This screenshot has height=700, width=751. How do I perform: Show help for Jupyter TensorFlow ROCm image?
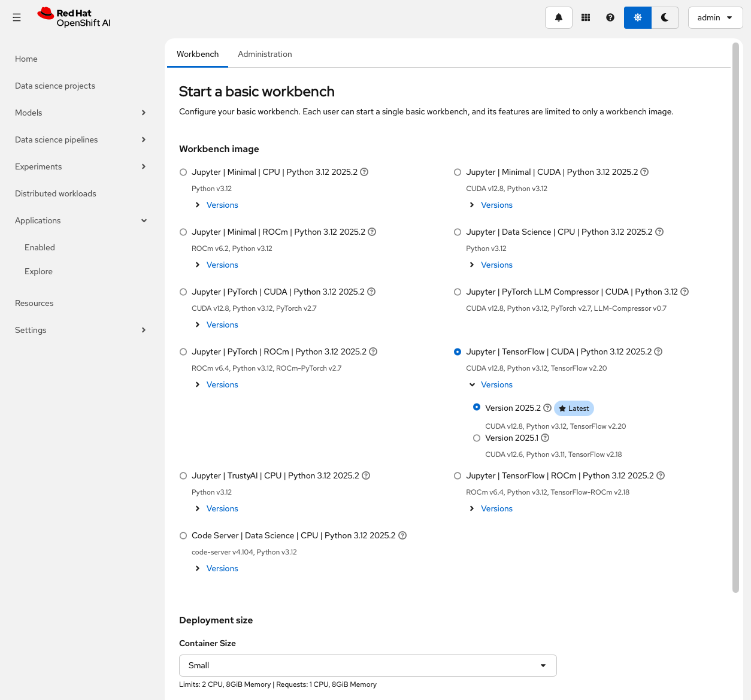[x=661, y=475]
